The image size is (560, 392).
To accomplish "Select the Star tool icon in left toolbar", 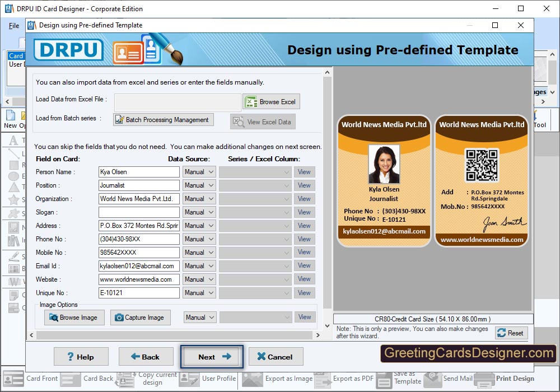I will [x=13, y=199].
